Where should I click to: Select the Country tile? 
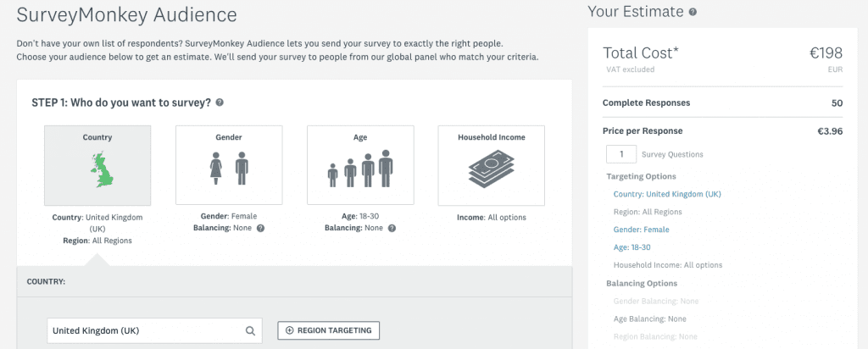click(97, 166)
